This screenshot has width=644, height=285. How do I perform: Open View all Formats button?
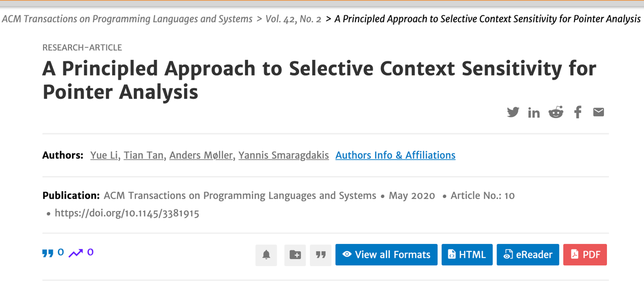pos(386,255)
